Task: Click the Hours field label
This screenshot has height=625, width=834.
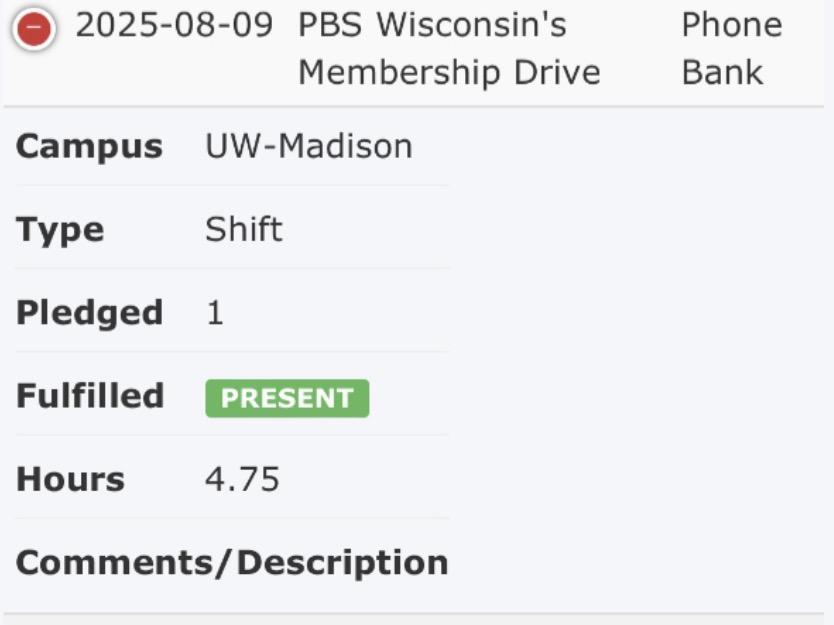Action: [x=70, y=480]
